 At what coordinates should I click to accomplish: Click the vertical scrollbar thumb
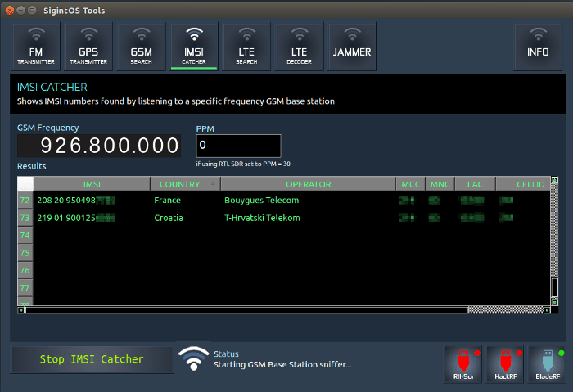coord(554,287)
